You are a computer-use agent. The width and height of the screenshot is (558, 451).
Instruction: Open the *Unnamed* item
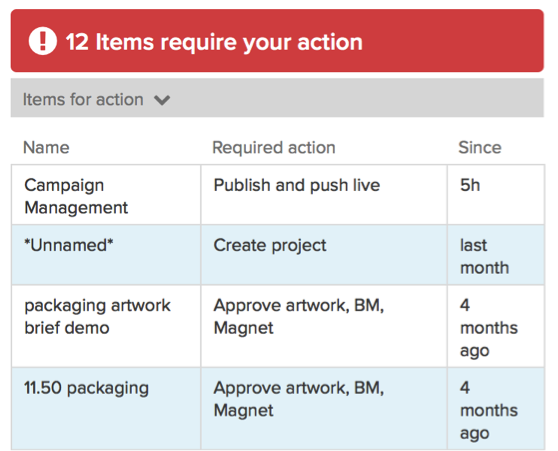coord(69,245)
